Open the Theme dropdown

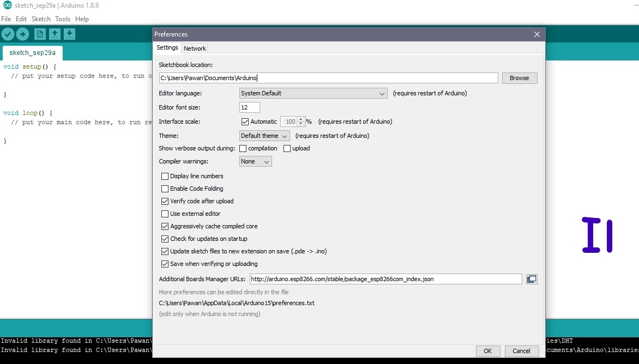click(264, 136)
